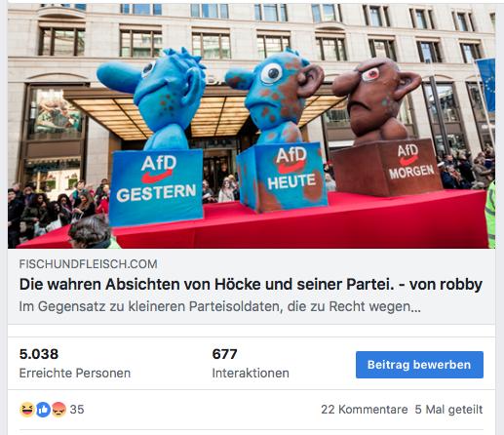
Task: Open the 22 Kommentare comments link
Action: coord(365,410)
